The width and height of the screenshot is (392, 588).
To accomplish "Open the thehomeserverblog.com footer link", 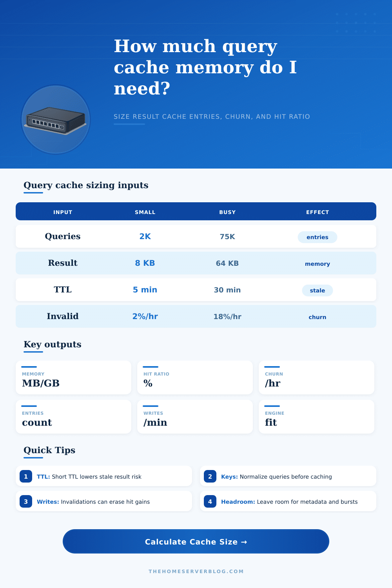I will coord(196,571).
